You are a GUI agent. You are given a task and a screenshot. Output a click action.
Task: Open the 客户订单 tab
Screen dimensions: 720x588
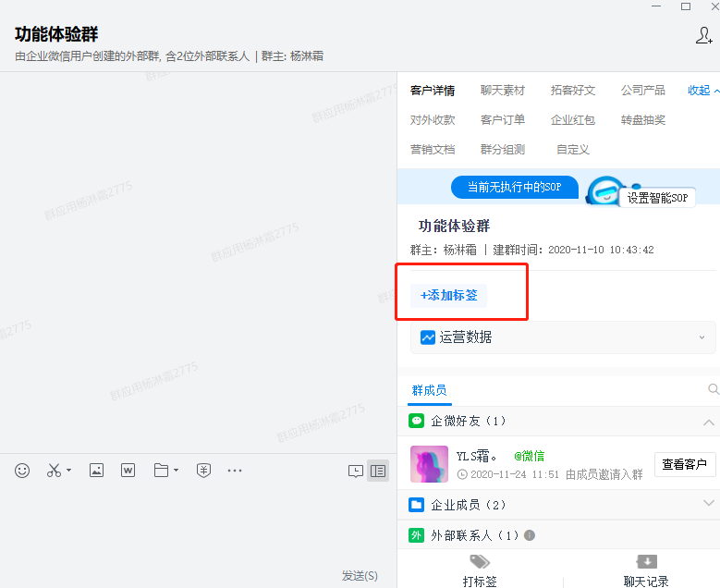click(x=502, y=120)
